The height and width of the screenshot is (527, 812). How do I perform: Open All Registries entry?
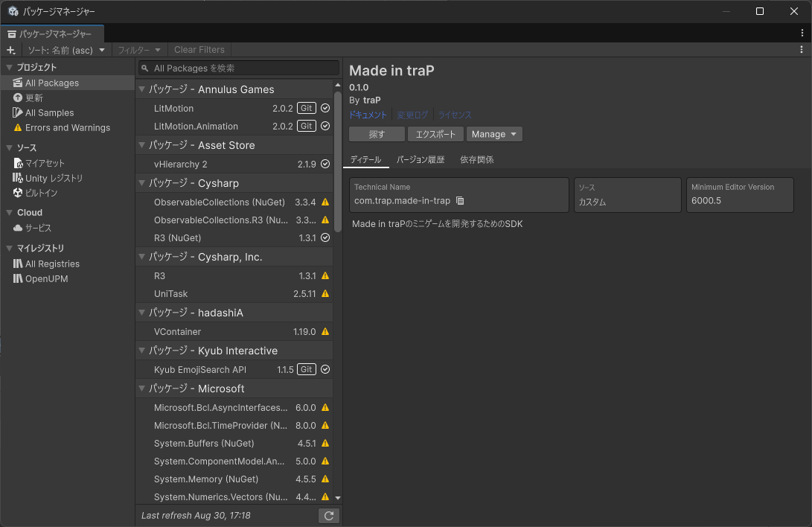[x=67, y=264]
